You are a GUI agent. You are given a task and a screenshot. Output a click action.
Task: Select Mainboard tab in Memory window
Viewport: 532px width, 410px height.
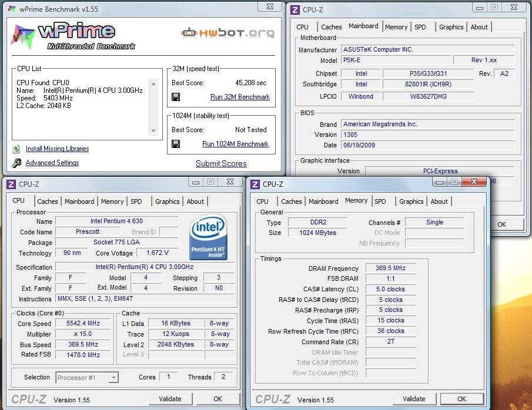(x=323, y=201)
